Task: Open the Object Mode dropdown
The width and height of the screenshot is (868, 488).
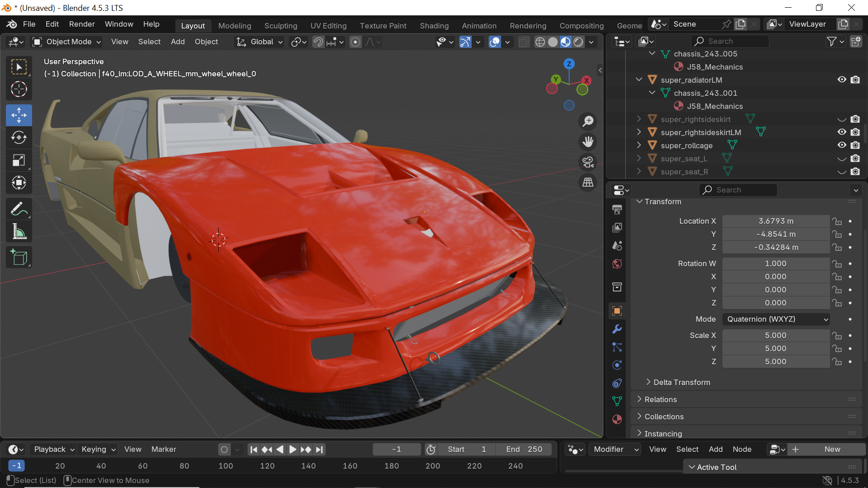Action: (67, 42)
